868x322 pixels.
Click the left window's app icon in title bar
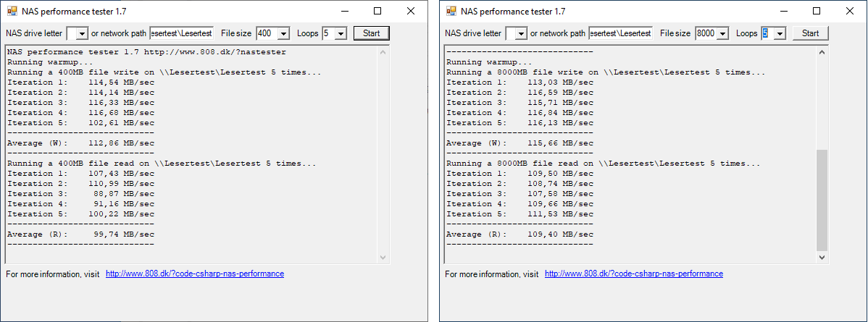(x=12, y=11)
